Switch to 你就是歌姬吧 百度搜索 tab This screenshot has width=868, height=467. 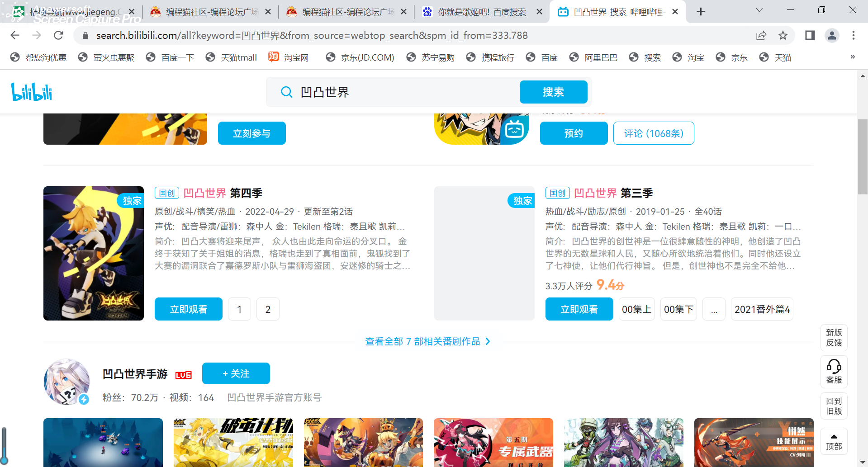pos(482,12)
